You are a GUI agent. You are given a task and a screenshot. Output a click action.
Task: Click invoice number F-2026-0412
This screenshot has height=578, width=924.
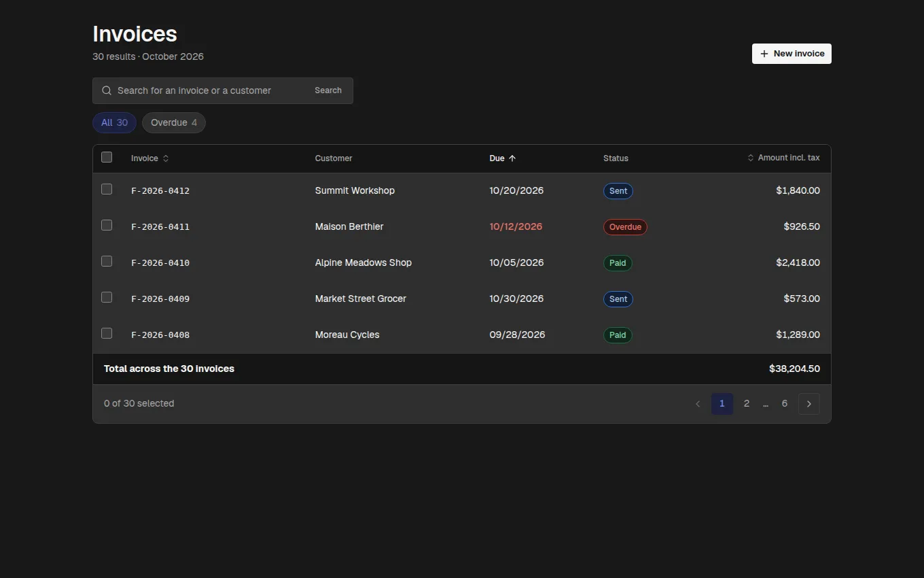coord(160,191)
